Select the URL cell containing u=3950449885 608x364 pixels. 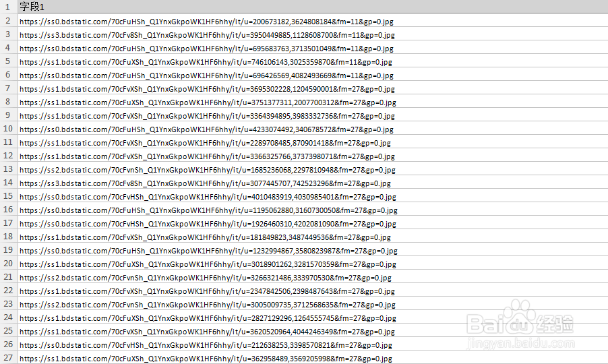point(313,34)
